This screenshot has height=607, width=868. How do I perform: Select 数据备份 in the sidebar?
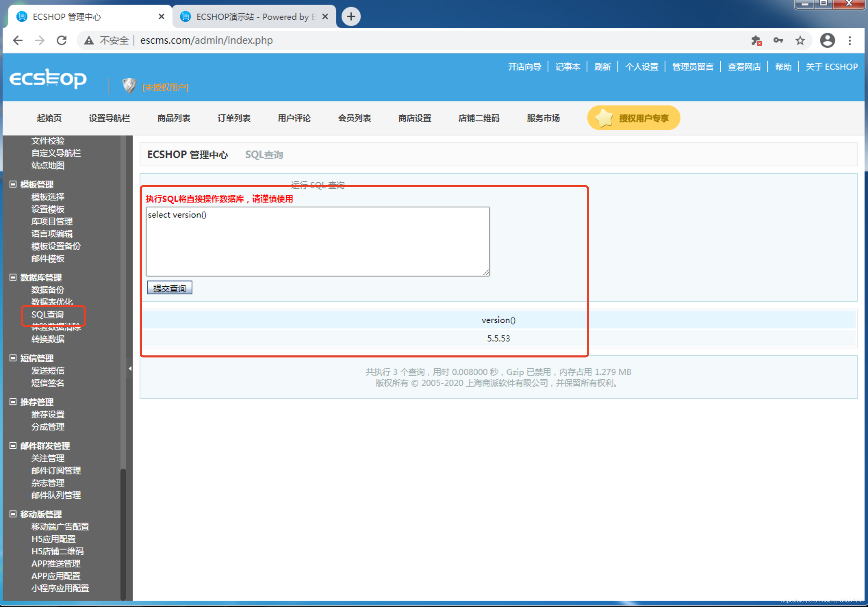[x=48, y=290]
